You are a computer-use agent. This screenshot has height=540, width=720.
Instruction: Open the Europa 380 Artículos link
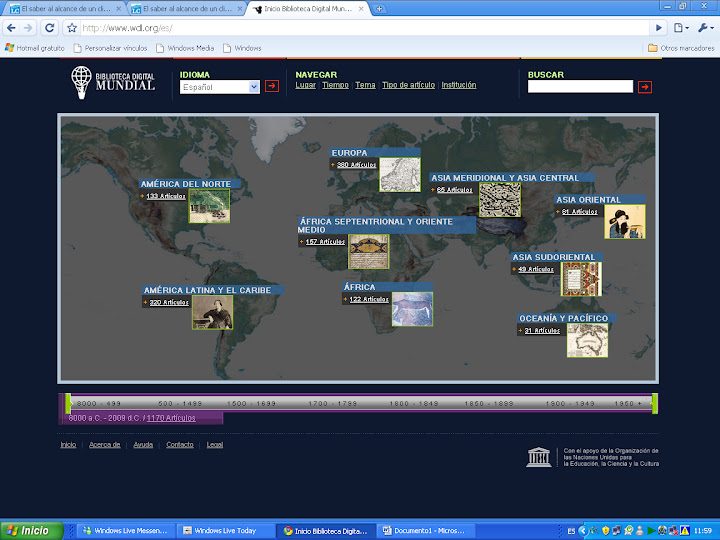click(x=356, y=165)
